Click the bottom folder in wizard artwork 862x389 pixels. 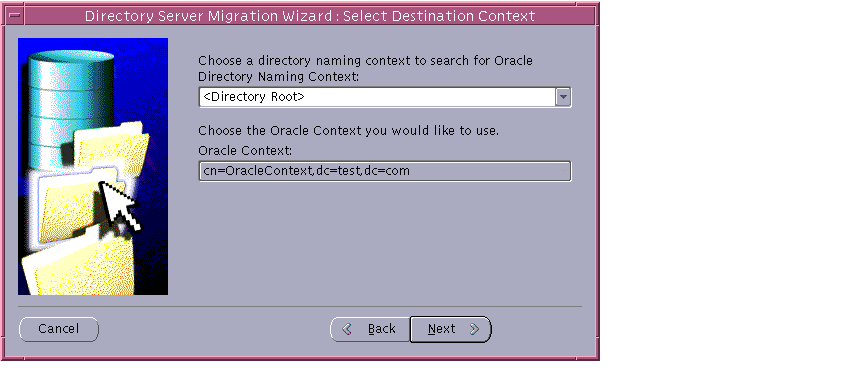80,266
